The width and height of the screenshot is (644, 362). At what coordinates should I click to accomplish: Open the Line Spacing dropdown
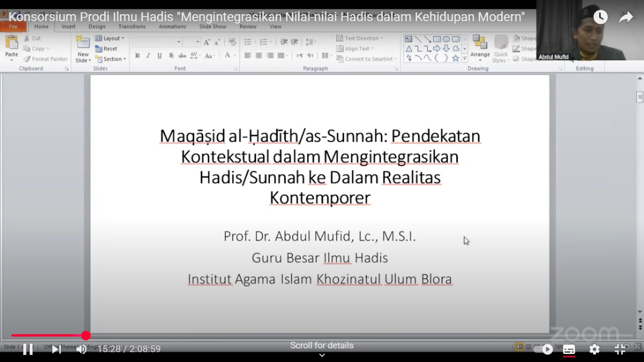coord(310,42)
